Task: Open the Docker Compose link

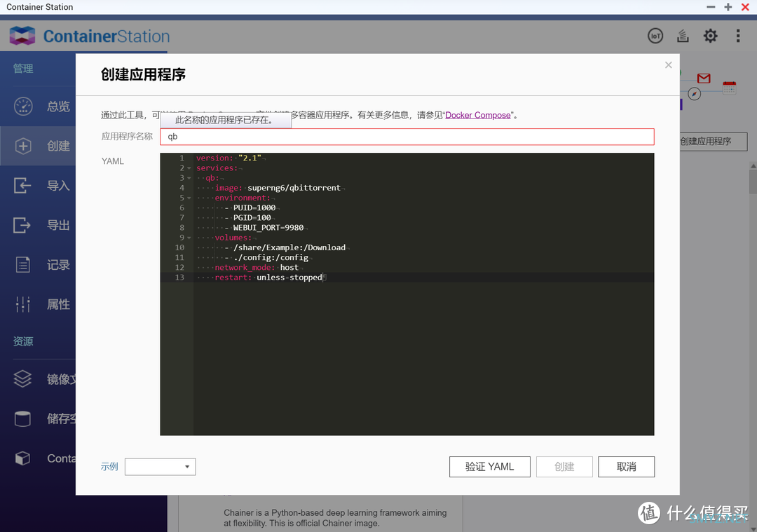Action: click(x=478, y=115)
